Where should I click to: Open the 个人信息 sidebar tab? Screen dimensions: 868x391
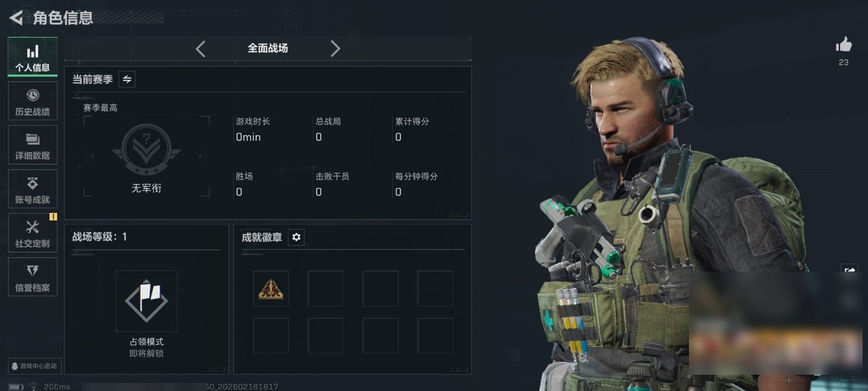[33, 56]
